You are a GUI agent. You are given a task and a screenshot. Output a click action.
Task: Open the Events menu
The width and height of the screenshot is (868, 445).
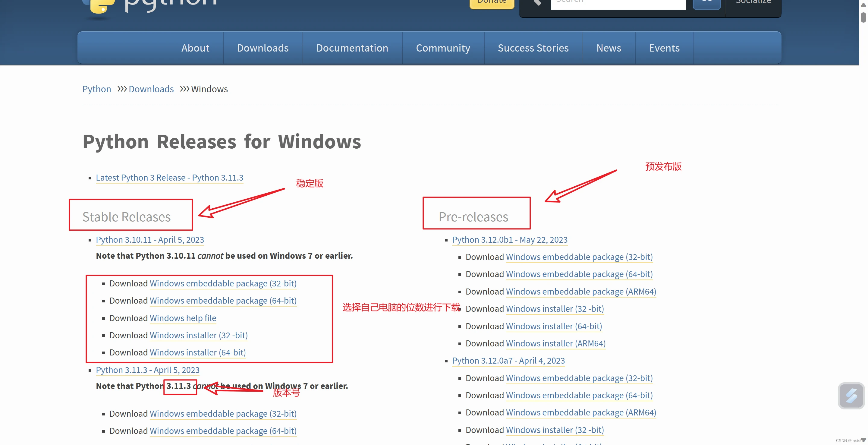(664, 48)
